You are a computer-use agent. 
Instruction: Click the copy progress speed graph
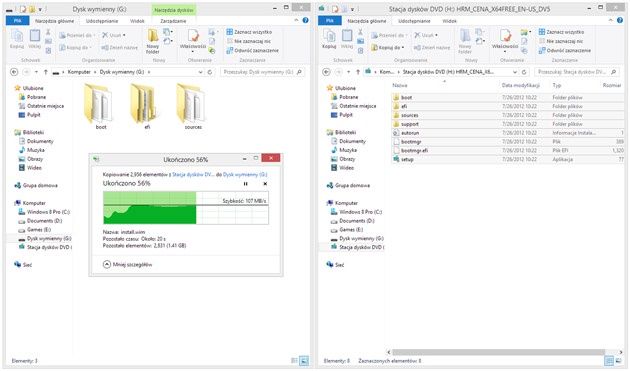pos(186,208)
